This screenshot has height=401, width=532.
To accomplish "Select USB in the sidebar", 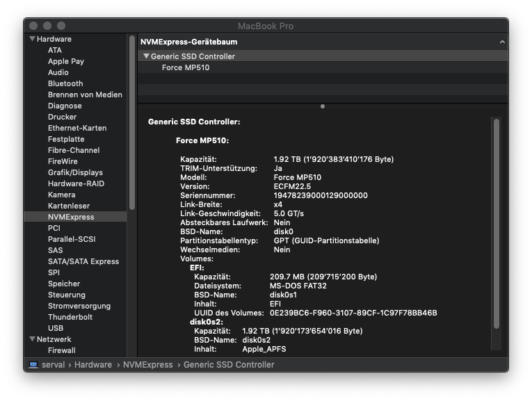I will coord(56,328).
